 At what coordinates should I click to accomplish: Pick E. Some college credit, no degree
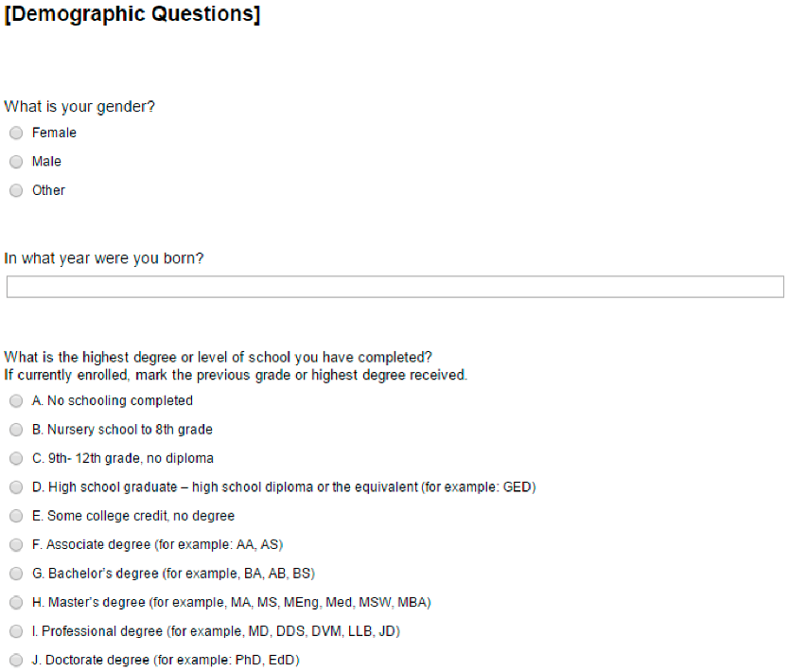tap(16, 517)
